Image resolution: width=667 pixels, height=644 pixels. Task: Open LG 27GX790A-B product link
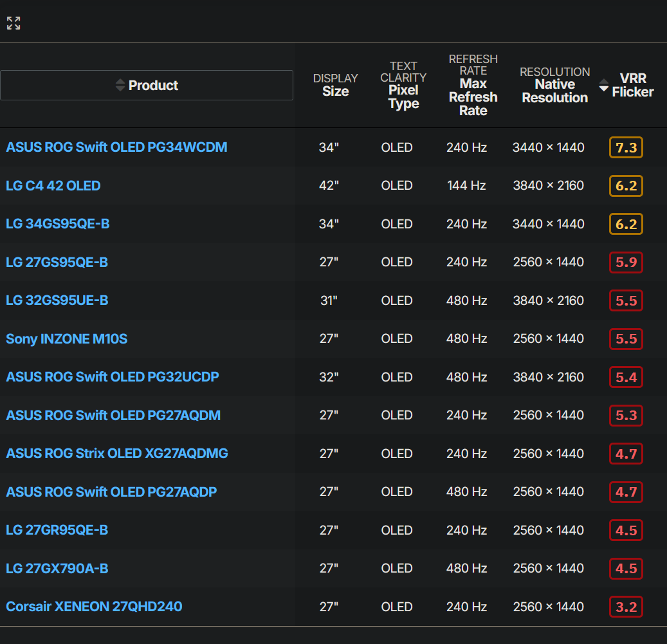pyautogui.click(x=57, y=568)
